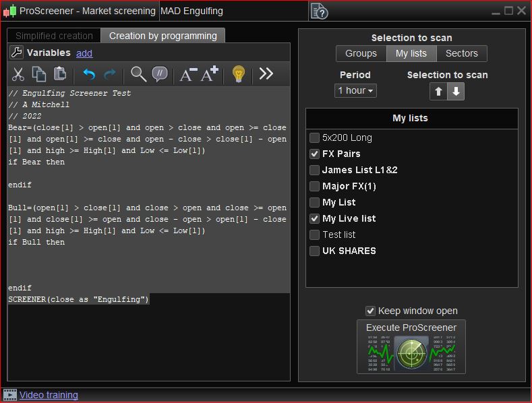Switch to Sectors tab
Image resolution: width=532 pixels, height=403 pixels.
click(462, 53)
